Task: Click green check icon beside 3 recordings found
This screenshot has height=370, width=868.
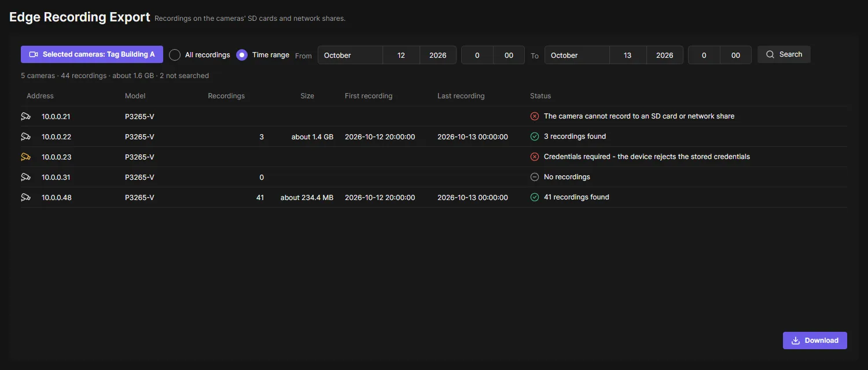Action: pyautogui.click(x=535, y=136)
